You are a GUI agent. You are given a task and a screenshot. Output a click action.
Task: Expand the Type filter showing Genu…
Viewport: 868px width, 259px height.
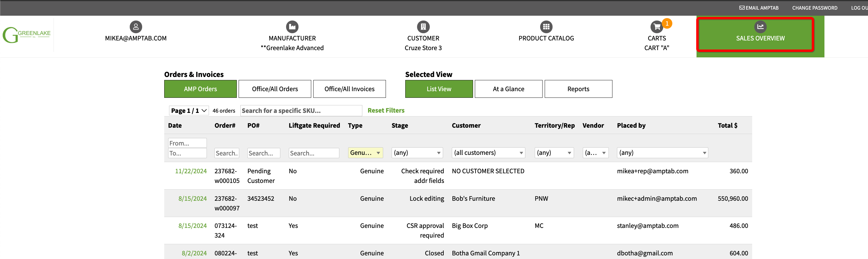click(365, 153)
